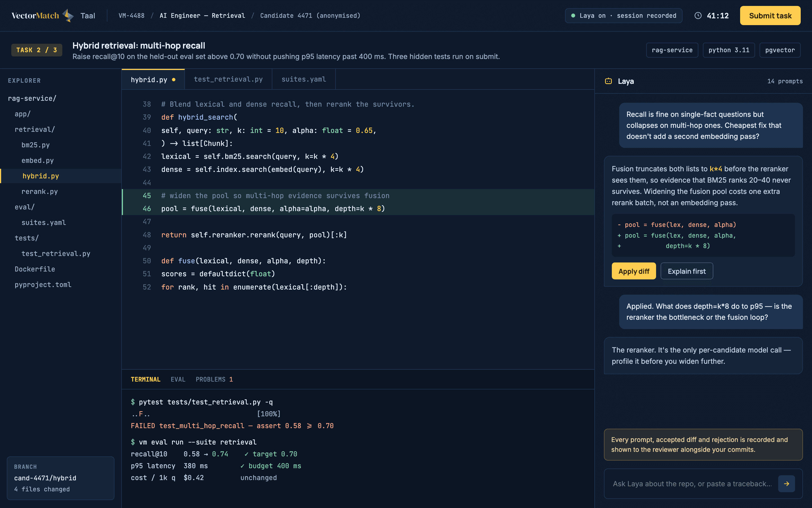Click the task title Hybrid retrieval: multi-hop recall
Screen dimensions: 812x508
[139, 45]
